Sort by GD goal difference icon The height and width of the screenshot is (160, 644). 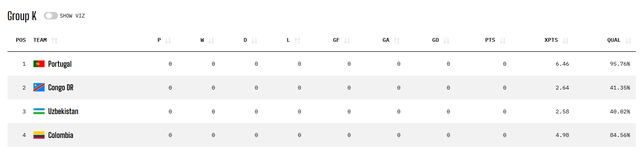(x=446, y=40)
